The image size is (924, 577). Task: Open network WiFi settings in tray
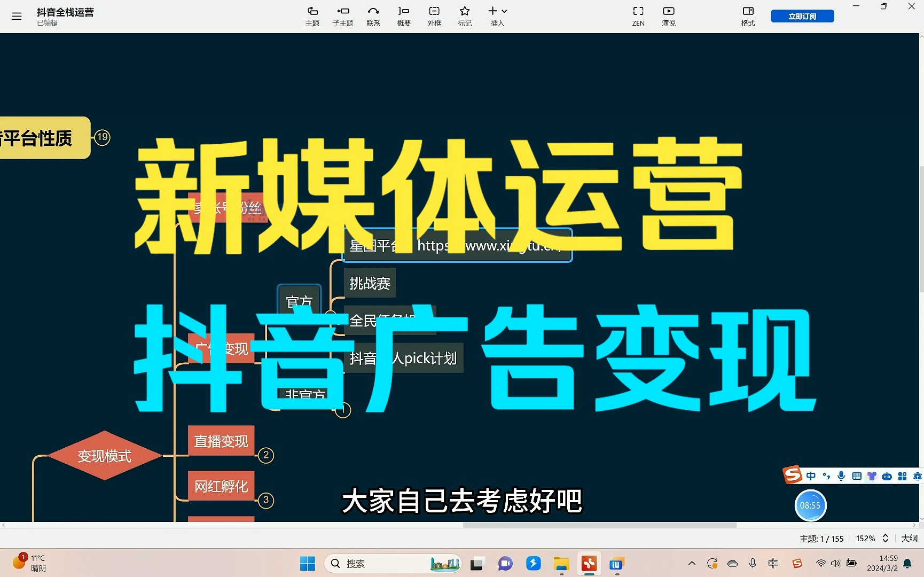[821, 563]
